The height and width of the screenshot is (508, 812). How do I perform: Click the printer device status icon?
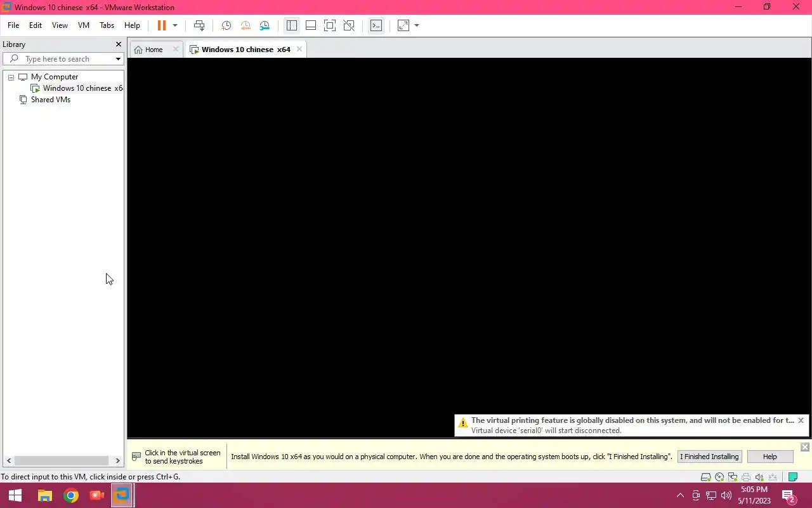[746, 477]
